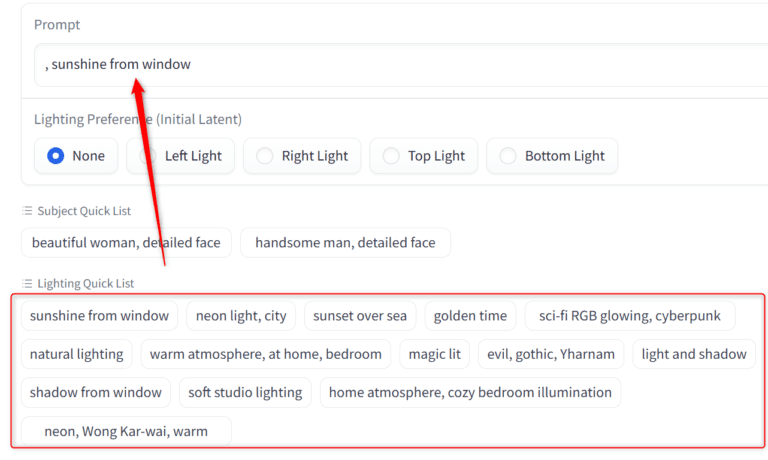Screen dimensions: 768x460
Task: Click the Prompt text input field
Action: coord(400,64)
